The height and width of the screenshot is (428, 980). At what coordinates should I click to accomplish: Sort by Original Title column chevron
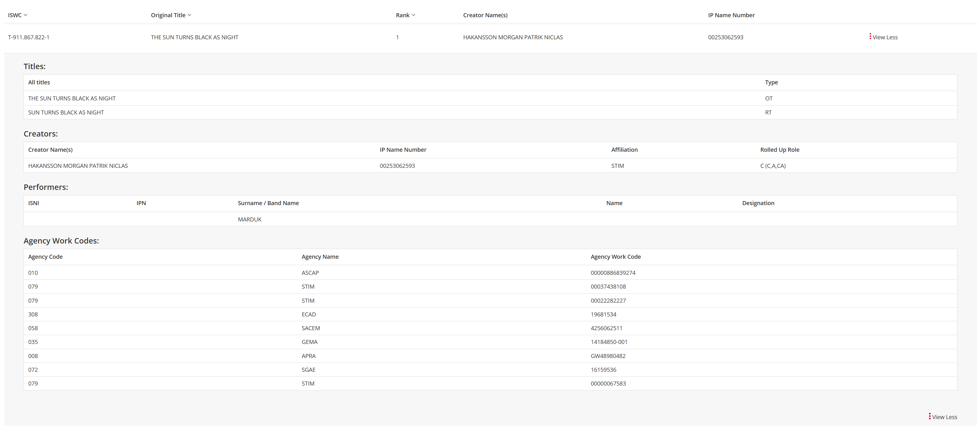189,15
